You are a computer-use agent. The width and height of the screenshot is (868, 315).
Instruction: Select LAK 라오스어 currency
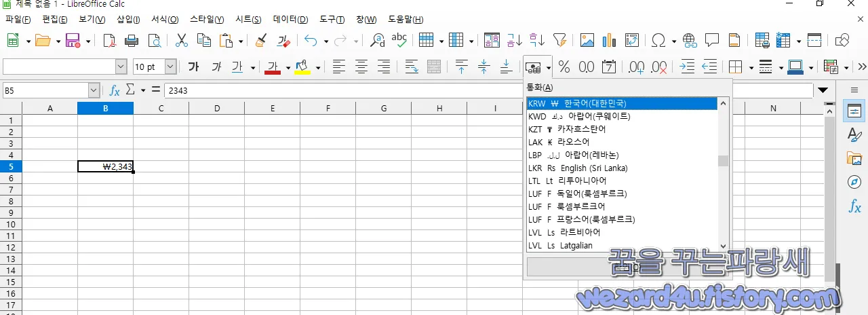(x=623, y=142)
